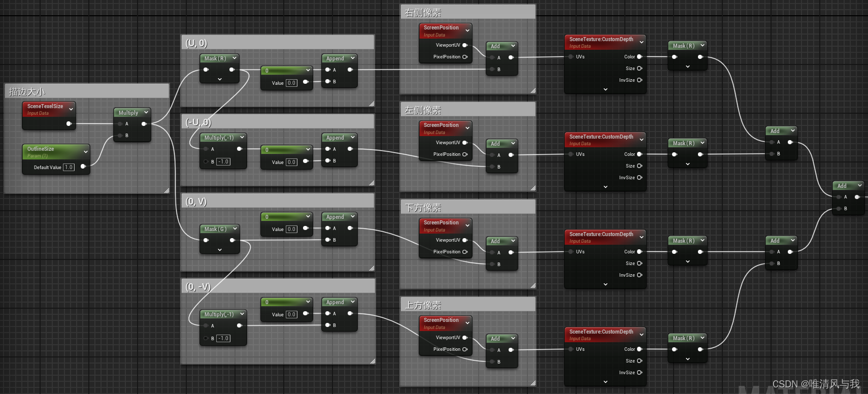The width and height of the screenshot is (868, 394).
Task: Toggle the Add node chevron in 左侧像素
Action: (x=513, y=143)
